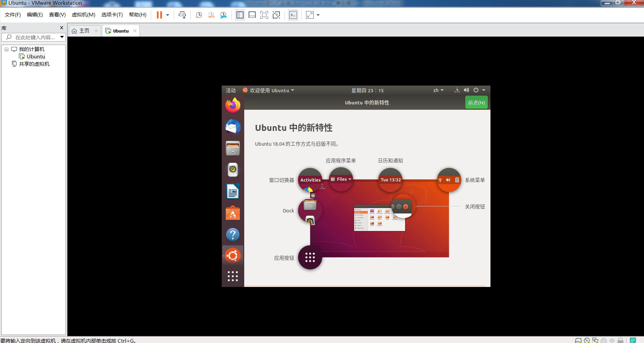Enter full screen mode from the toolbar
Screen dimensions: 644x343
coord(264,15)
